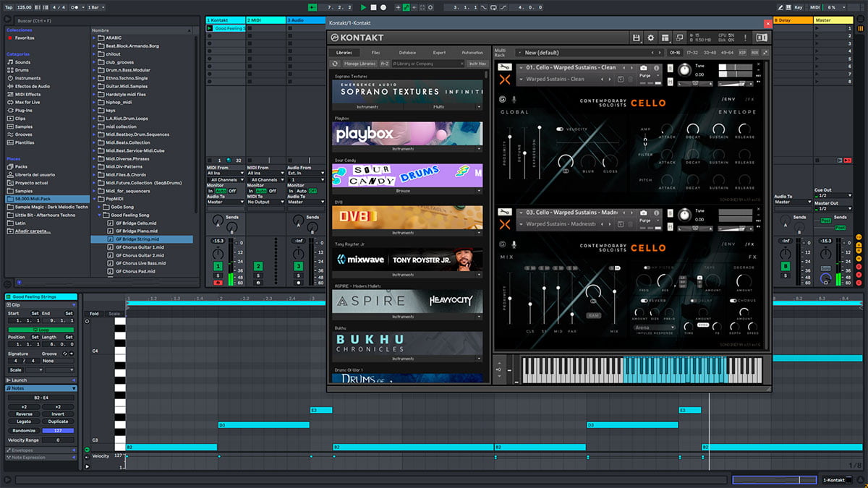
Task: Open MIDI From All Ins dropdown on track 1
Action: [226, 174]
